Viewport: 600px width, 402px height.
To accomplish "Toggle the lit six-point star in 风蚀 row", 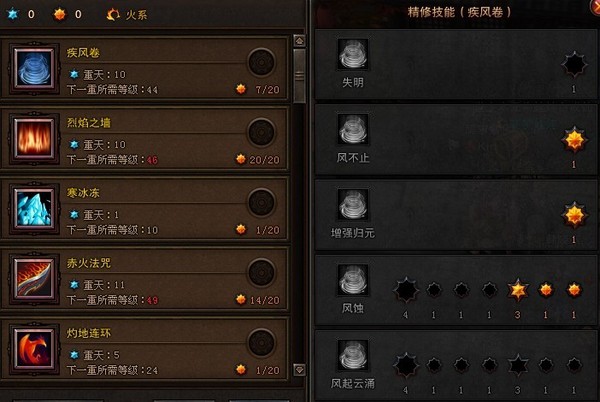I will 518,290.
